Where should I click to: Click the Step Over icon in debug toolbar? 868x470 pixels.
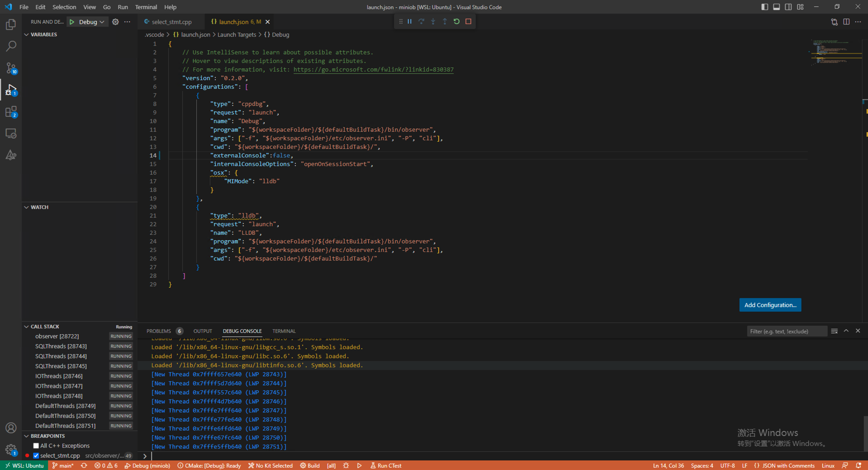click(x=421, y=21)
